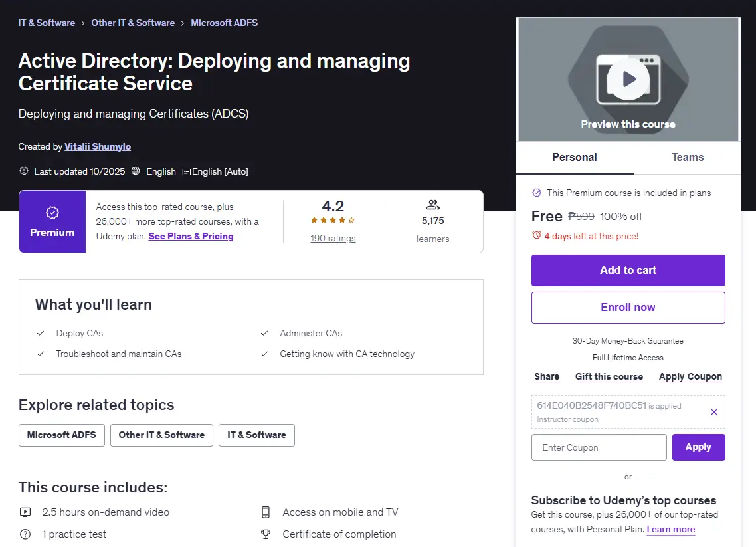Open Learn more about Personal Plan

tap(671, 529)
